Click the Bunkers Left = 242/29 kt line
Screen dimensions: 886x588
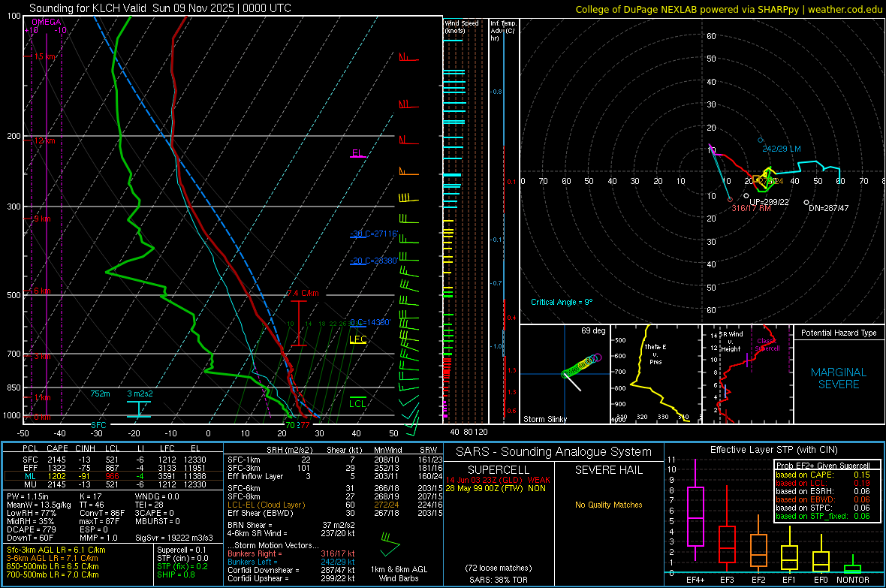pyautogui.click(x=291, y=562)
